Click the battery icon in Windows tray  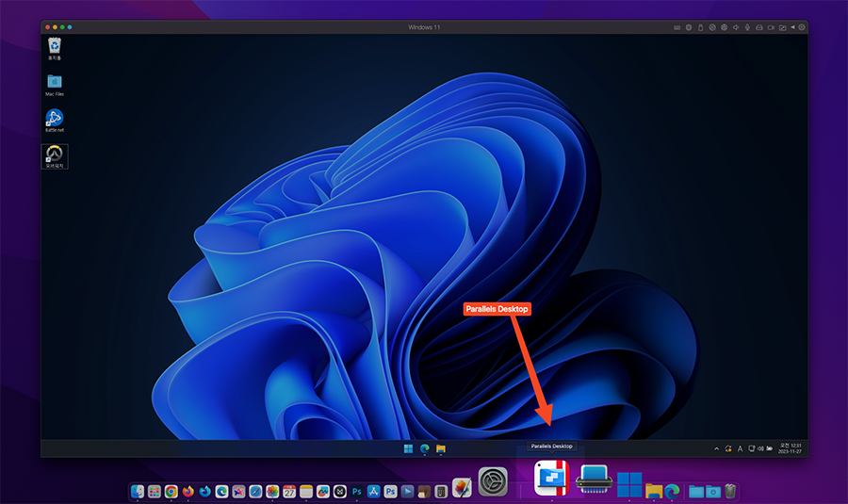770,448
